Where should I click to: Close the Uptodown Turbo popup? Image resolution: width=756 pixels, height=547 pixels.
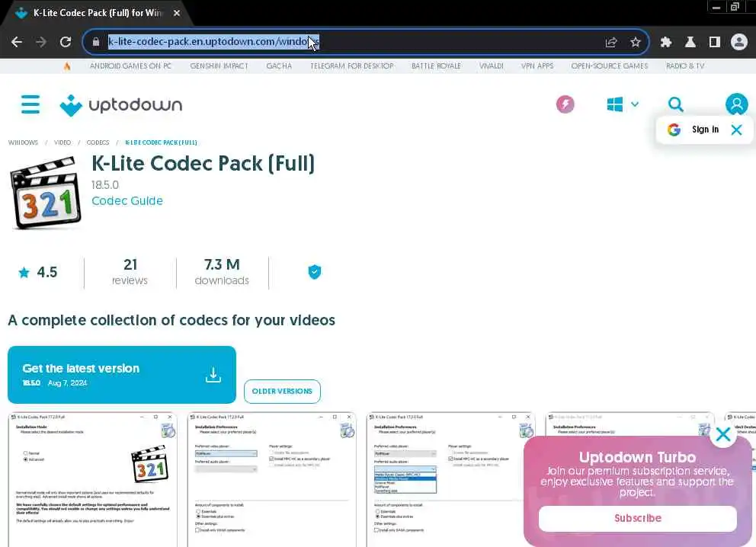coord(722,434)
